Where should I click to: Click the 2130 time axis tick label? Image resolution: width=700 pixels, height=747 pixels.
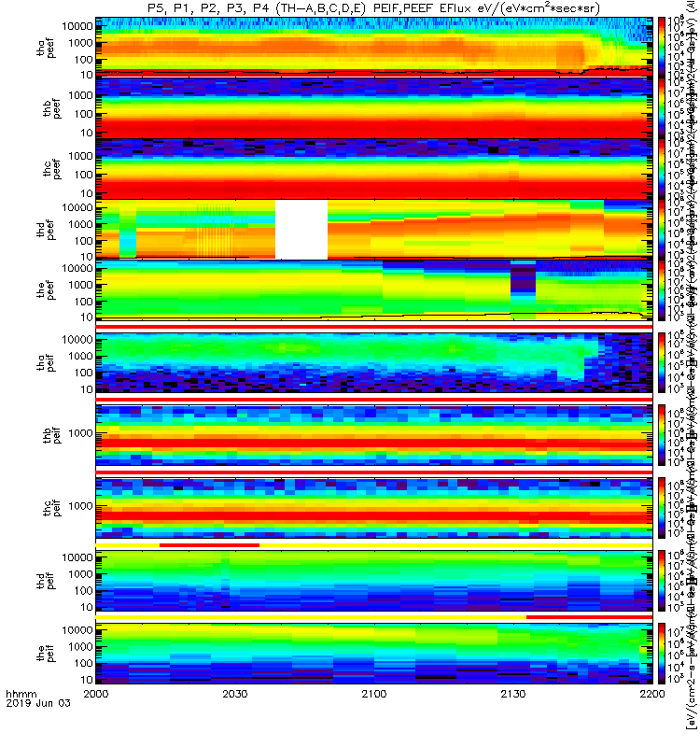click(x=512, y=694)
